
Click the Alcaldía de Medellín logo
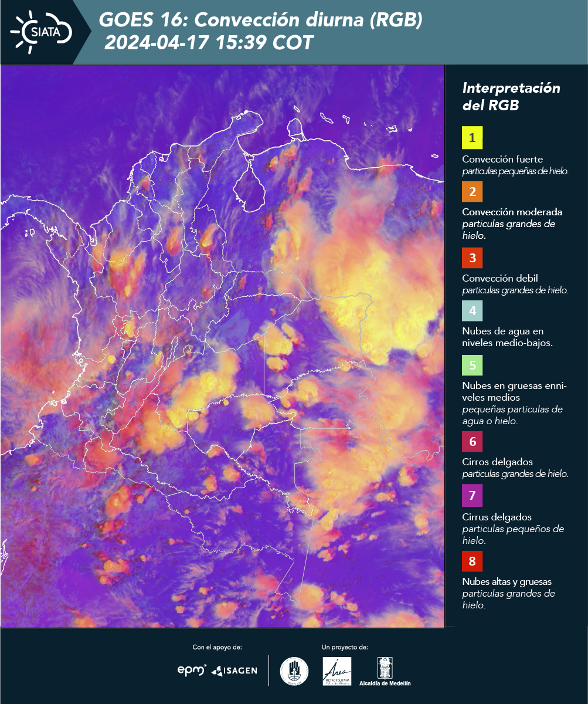(x=385, y=671)
